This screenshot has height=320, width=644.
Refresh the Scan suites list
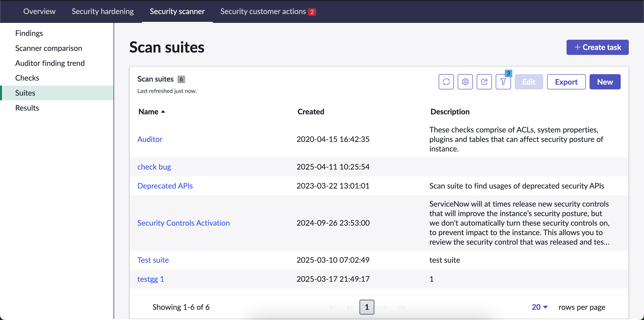[x=446, y=82]
